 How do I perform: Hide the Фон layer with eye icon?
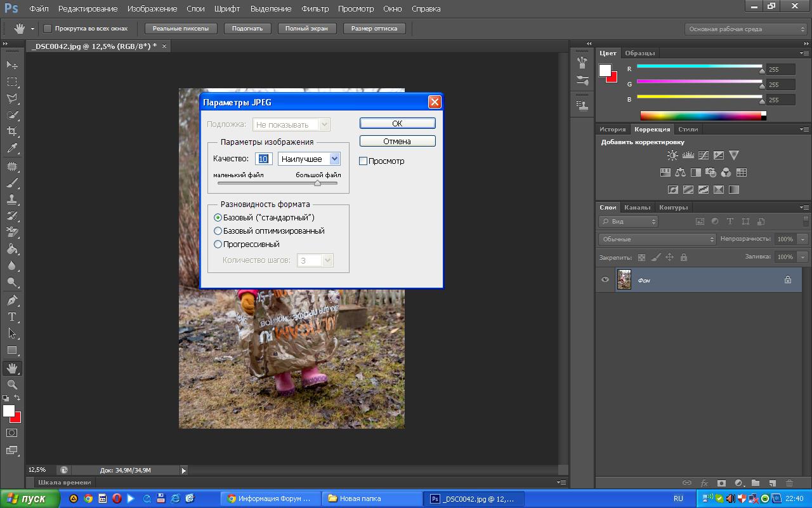[x=605, y=280]
